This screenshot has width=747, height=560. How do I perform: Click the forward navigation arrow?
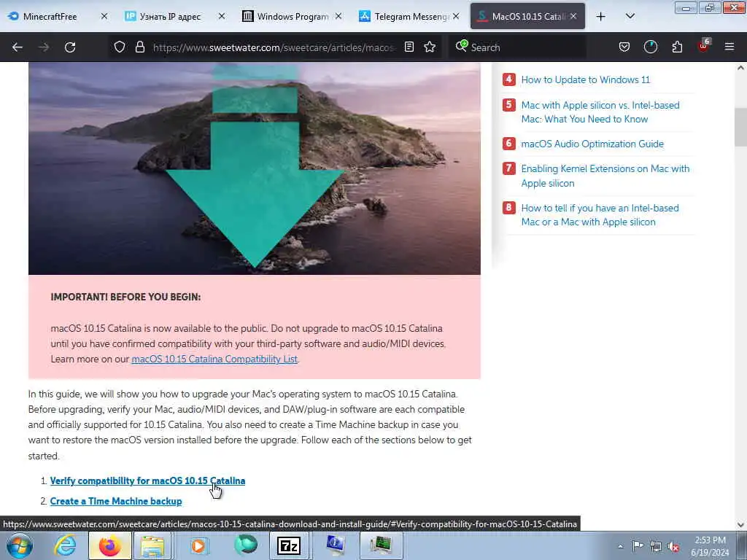[x=44, y=47]
